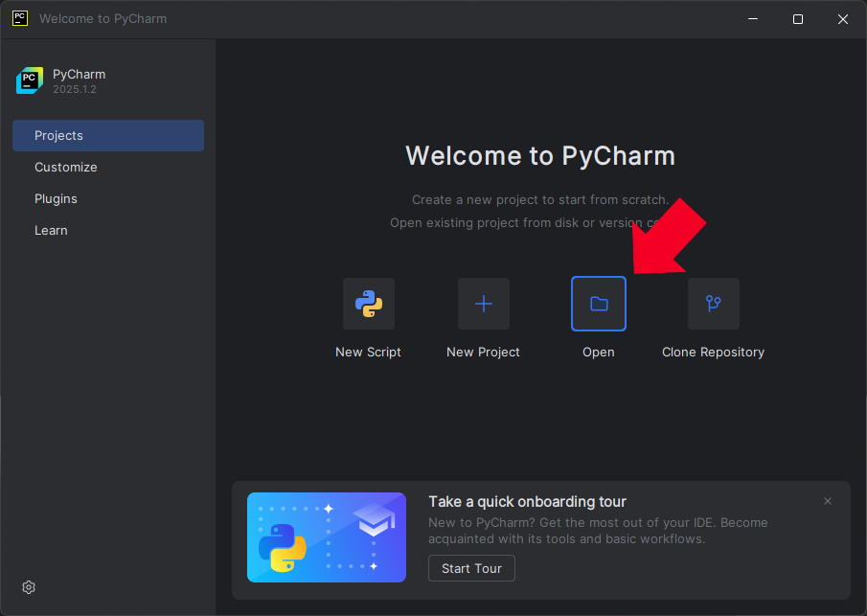This screenshot has width=867, height=616.
Task: Click the New Script Python icon
Action: [x=369, y=304]
